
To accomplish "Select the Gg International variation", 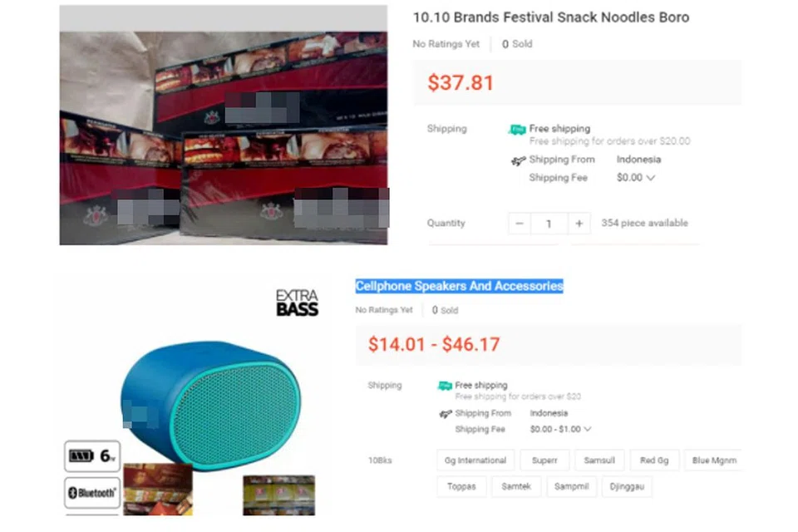I will [475, 460].
